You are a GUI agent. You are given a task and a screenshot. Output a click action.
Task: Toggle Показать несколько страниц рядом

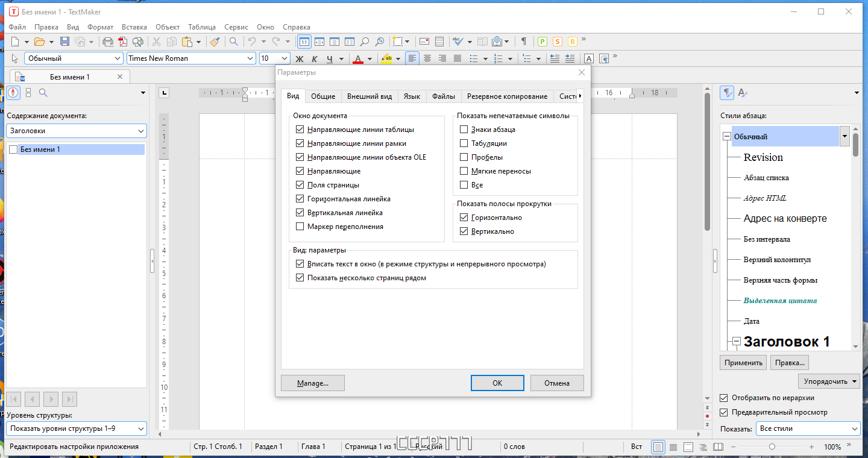(300, 278)
